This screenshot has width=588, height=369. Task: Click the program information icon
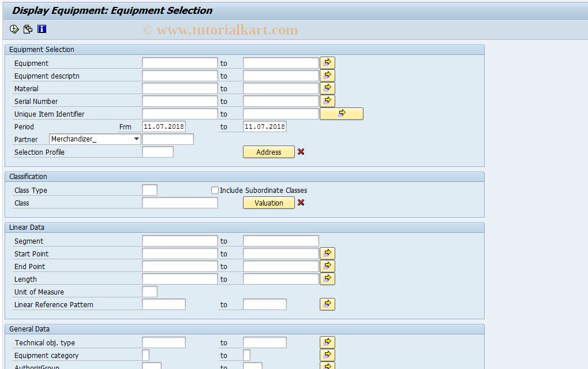41,28
